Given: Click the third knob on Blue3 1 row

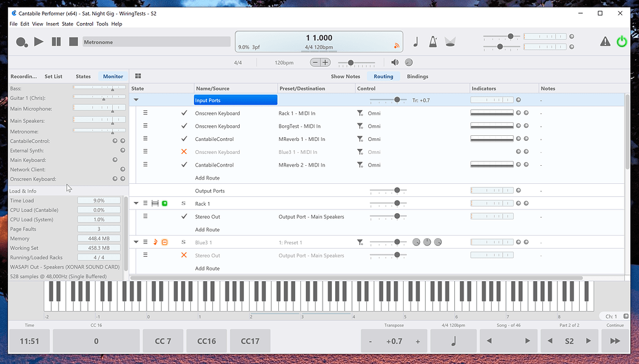Looking at the screenshot, I should pos(437,242).
